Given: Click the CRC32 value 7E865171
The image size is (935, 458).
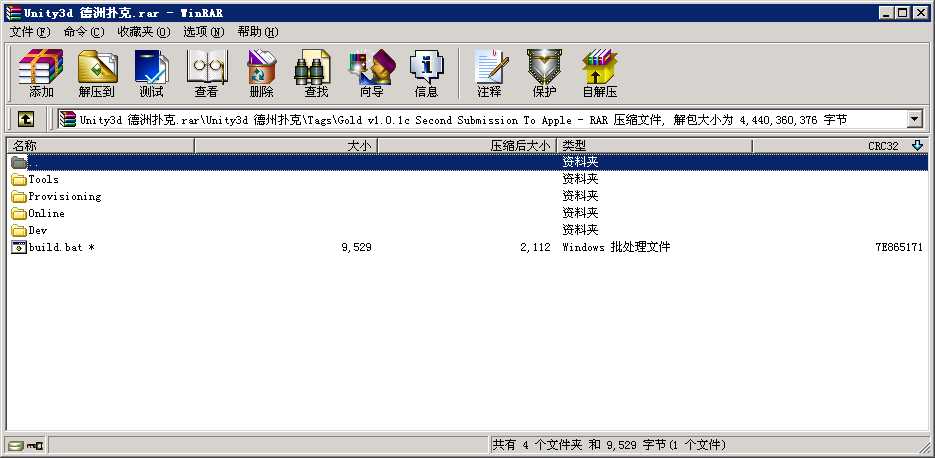Looking at the screenshot, I should click(899, 247).
